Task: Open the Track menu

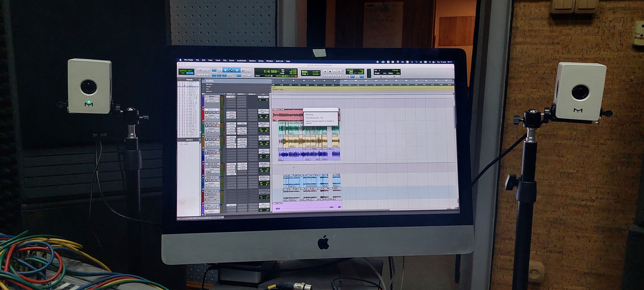Action: point(218,60)
